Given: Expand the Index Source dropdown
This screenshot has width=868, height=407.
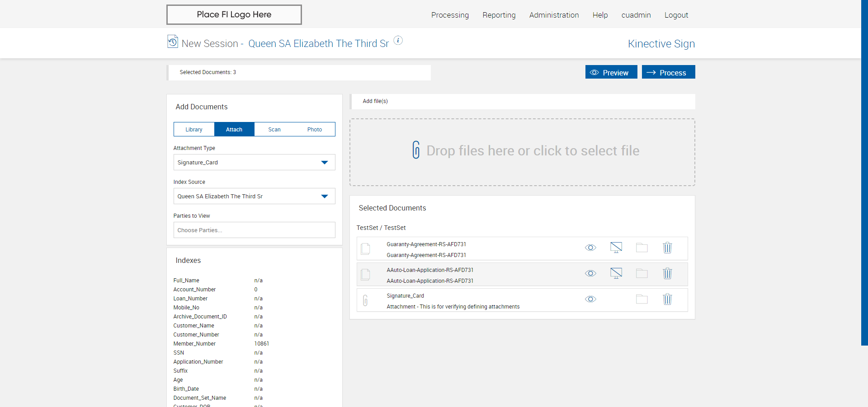Looking at the screenshot, I should pos(254,196).
